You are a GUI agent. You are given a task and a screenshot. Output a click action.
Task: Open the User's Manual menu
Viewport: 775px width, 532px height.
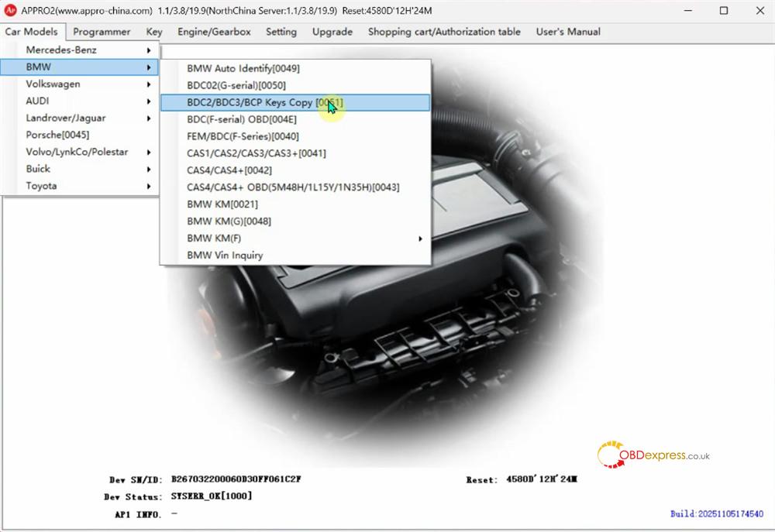click(567, 32)
